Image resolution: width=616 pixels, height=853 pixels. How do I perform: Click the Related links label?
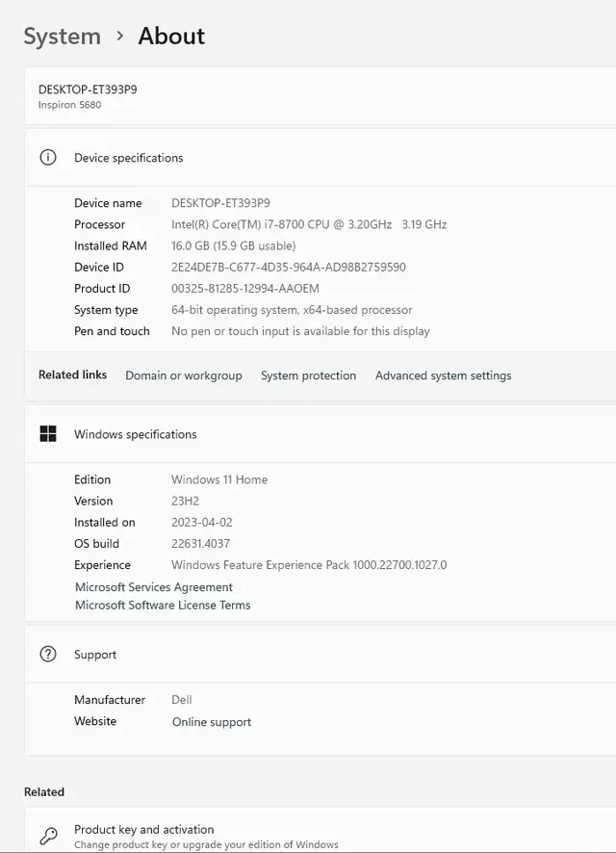[72, 375]
